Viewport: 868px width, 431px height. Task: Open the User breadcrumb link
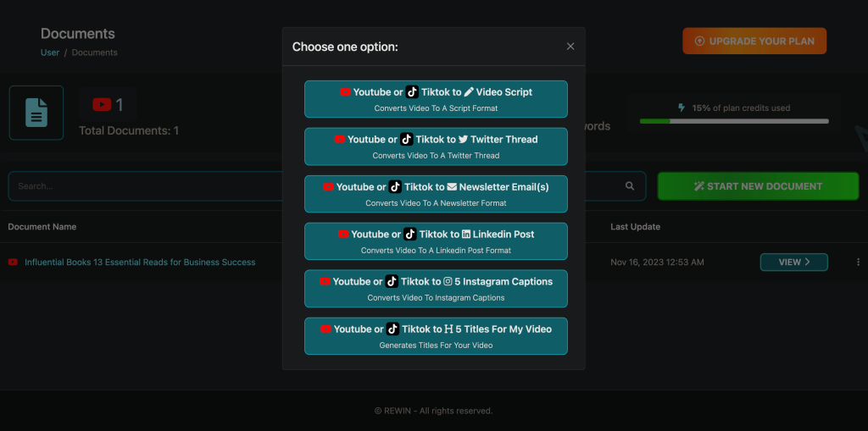tap(50, 52)
